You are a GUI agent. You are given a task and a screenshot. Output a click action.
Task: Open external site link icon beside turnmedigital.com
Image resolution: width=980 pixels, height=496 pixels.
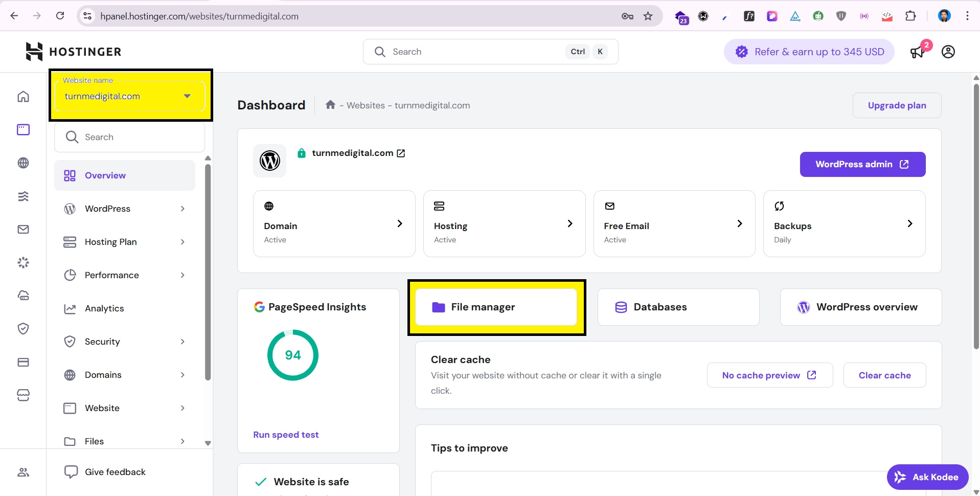click(401, 153)
